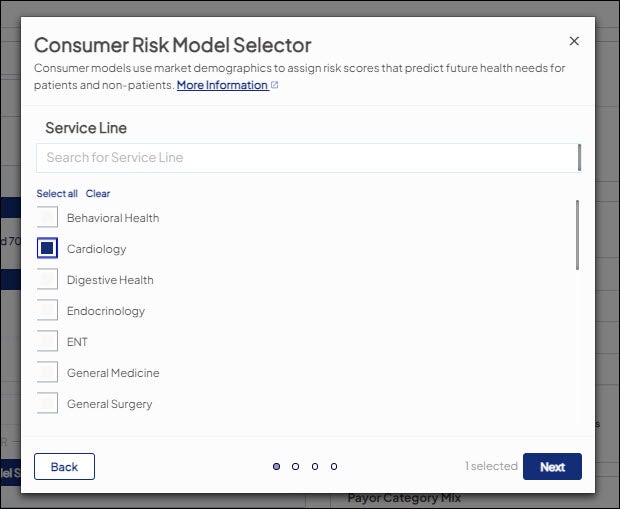This screenshot has height=509, width=620.
Task: Toggle the General Surgery checkbox
Action: pos(47,404)
